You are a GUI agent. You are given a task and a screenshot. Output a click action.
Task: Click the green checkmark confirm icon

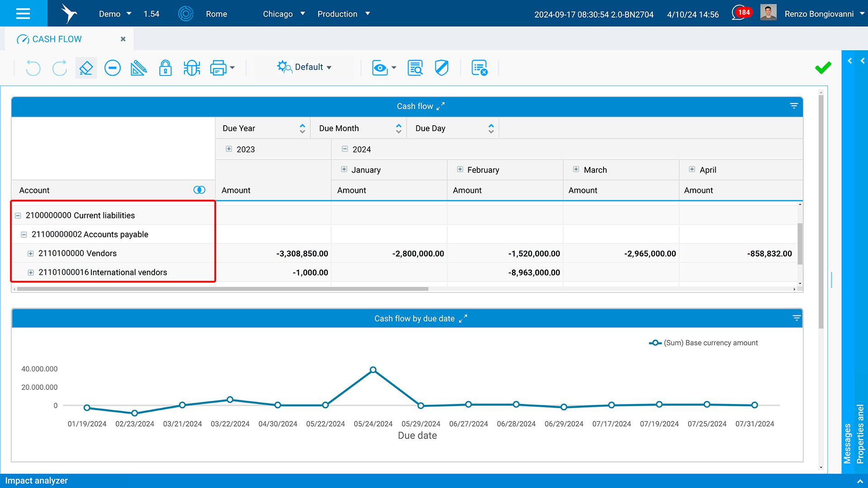(823, 68)
